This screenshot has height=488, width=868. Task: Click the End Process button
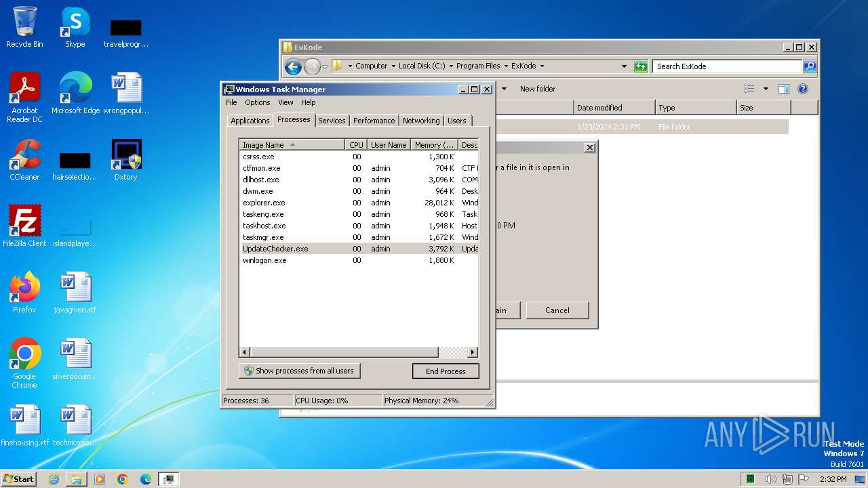point(446,371)
